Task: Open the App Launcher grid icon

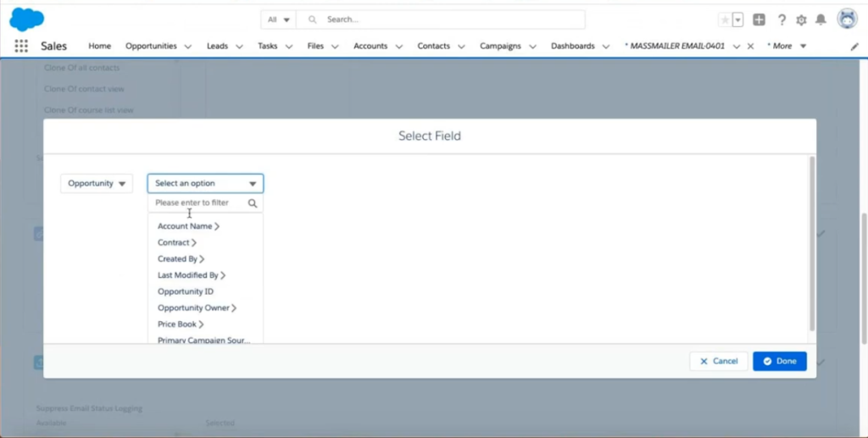Action: click(x=21, y=46)
